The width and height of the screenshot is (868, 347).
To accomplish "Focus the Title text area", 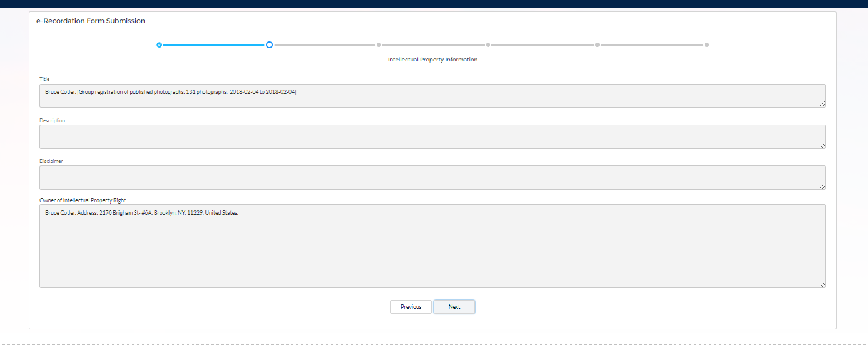I will pyautogui.click(x=432, y=96).
